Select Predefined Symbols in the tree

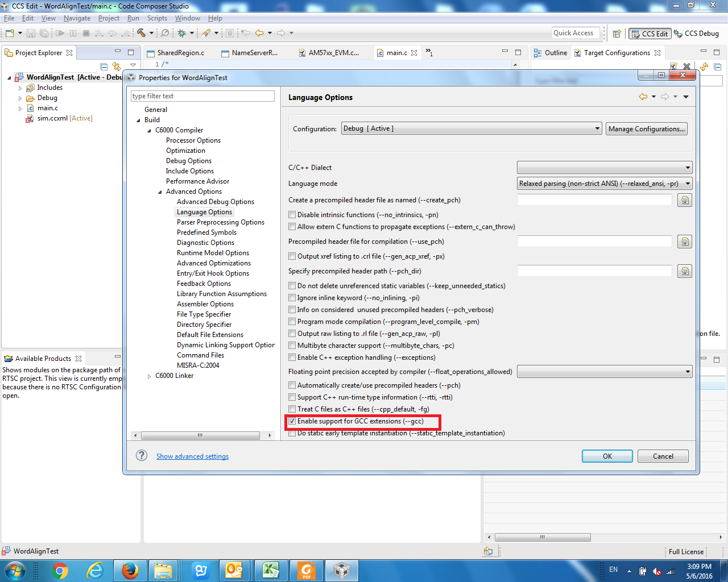pyautogui.click(x=206, y=232)
